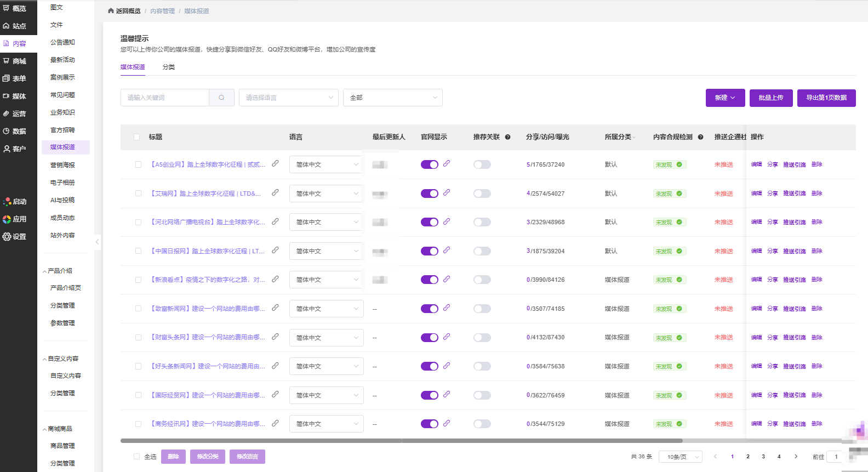The image size is (868, 472).
Task: Go to next page with pagination arrow
Action: [796, 456]
